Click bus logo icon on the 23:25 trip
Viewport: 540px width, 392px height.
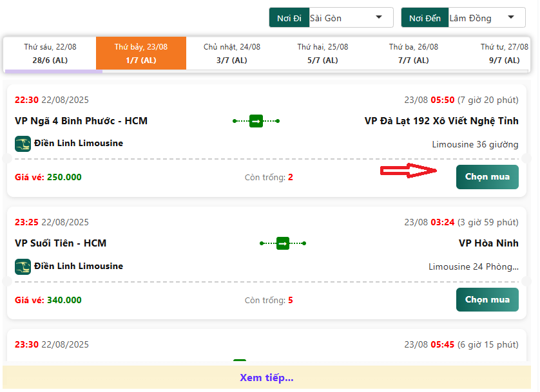pyautogui.click(x=23, y=266)
